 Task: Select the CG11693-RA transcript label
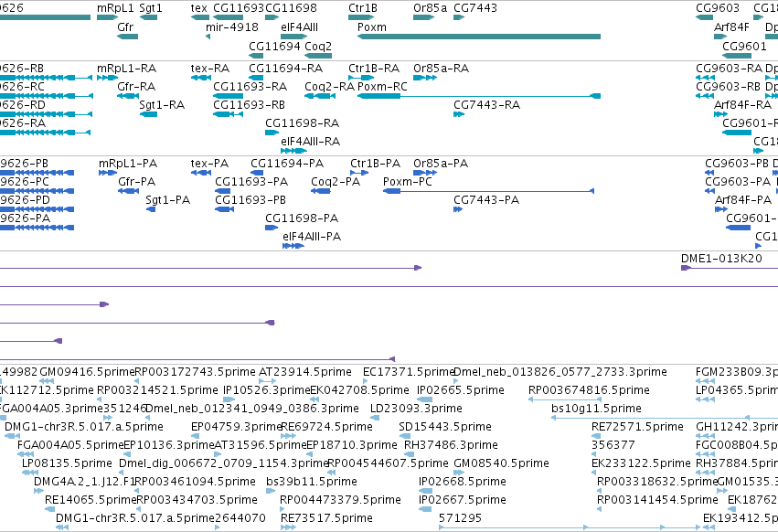pyautogui.click(x=250, y=87)
